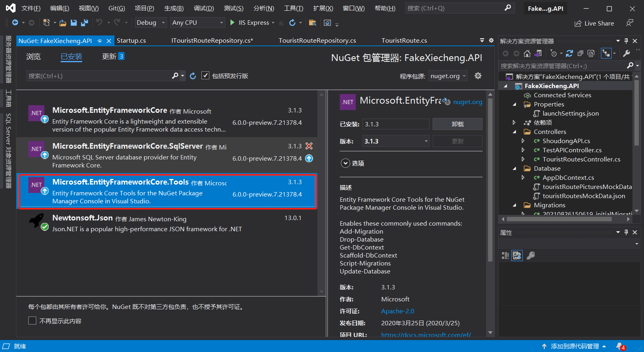Screen dimensions: 644x352
Task: Click property pages wrench in Properties panel
Action: click(x=531, y=256)
